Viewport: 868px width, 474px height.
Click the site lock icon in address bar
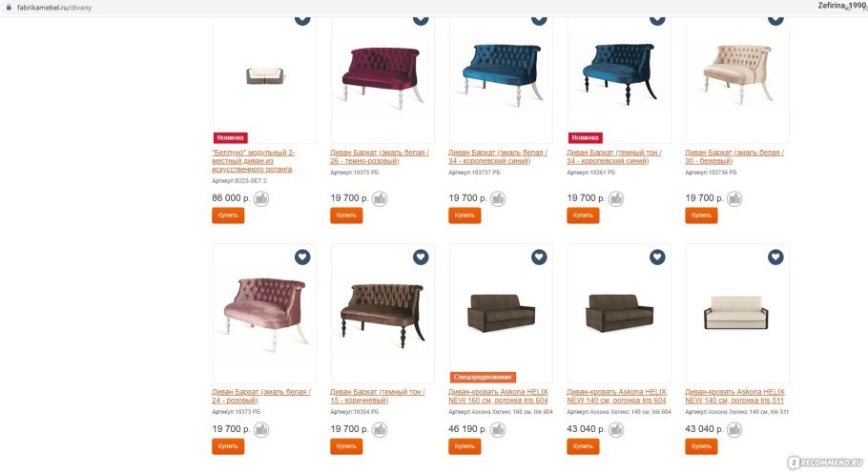(x=9, y=8)
